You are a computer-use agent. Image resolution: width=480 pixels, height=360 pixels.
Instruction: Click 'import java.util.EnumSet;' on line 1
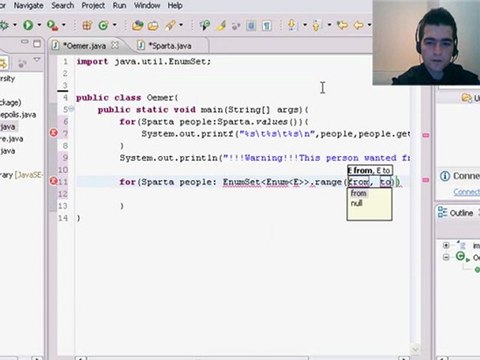point(144,62)
